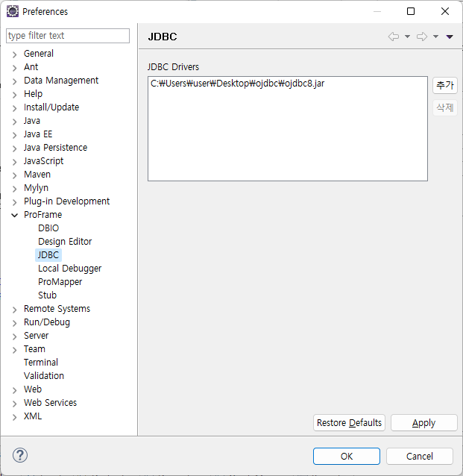
Task: Open the view menu triangle in the JDBC header
Action: pyautogui.click(x=450, y=37)
